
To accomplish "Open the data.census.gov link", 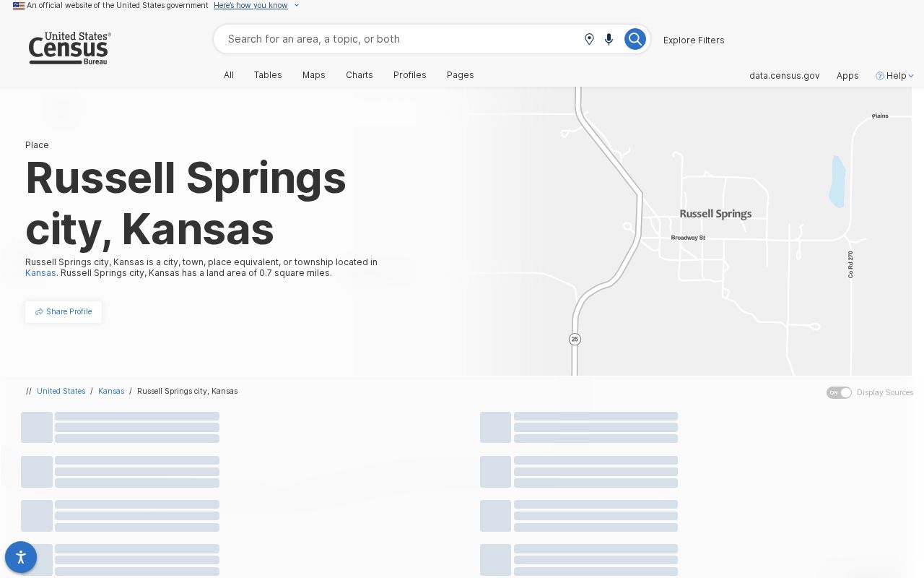I will 785,76.
